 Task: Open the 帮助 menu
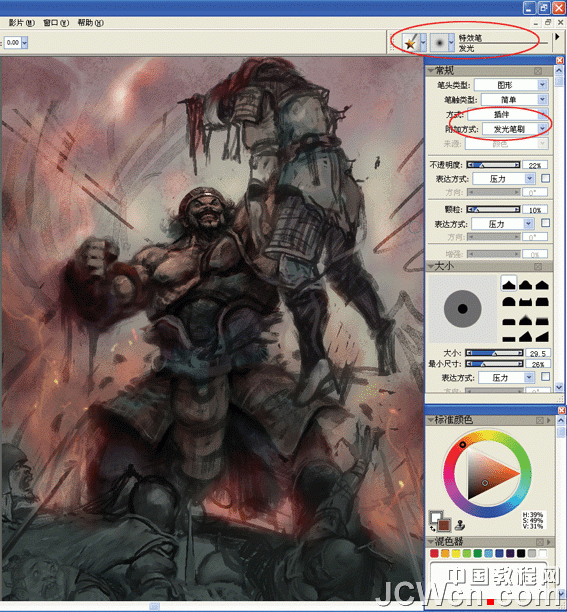coord(90,23)
